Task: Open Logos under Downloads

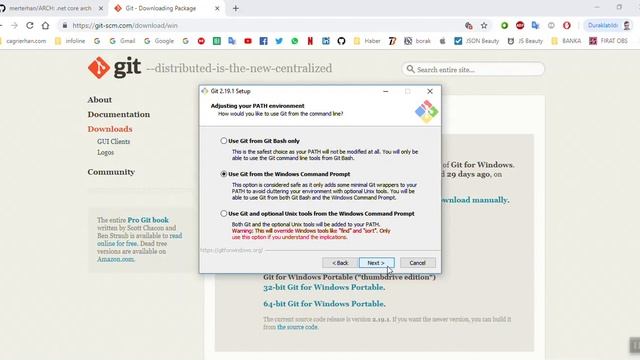Action: [x=105, y=152]
